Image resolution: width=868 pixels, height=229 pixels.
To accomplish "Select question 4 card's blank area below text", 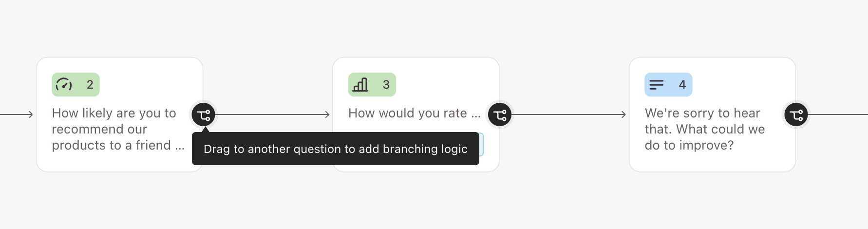I will pyautogui.click(x=712, y=162).
